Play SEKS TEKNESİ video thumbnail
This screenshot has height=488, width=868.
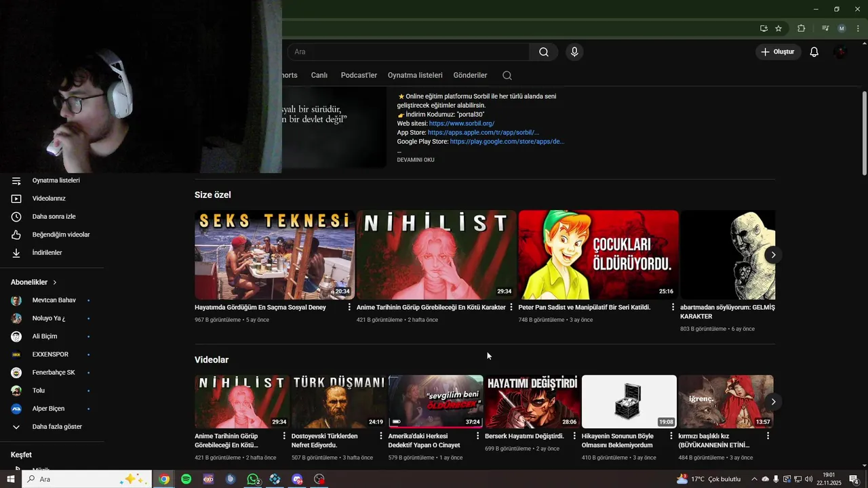pyautogui.click(x=275, y=255)
